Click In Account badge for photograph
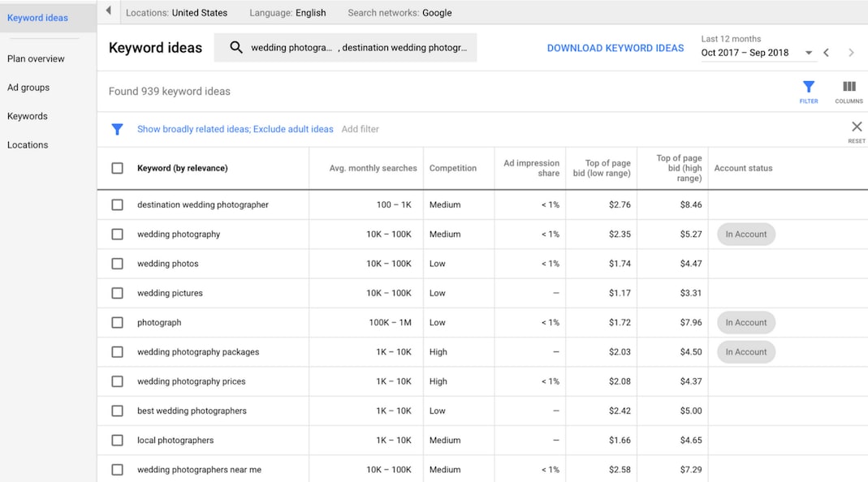868x482 pixels. coord(745,323)
